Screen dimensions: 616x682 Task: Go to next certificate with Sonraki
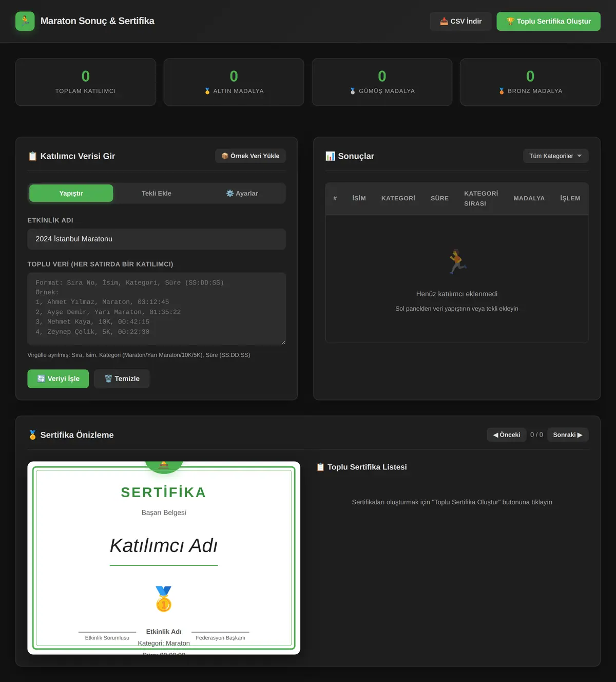point(568,435)
